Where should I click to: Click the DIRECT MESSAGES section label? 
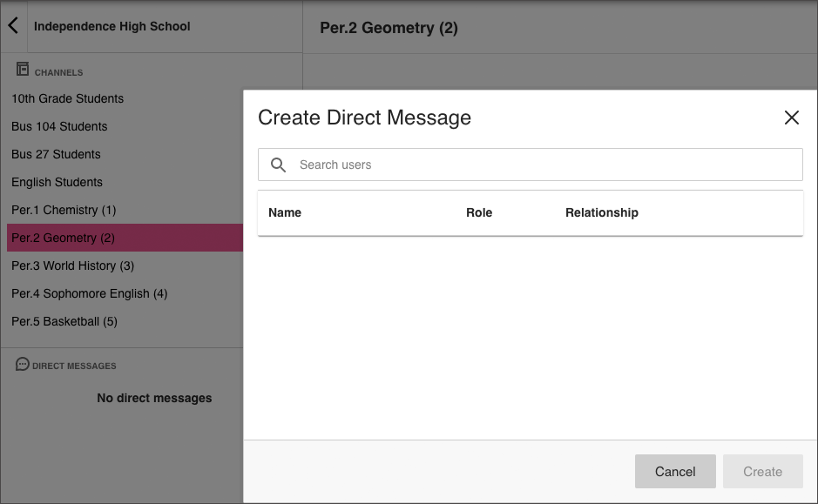click(74, 366)
